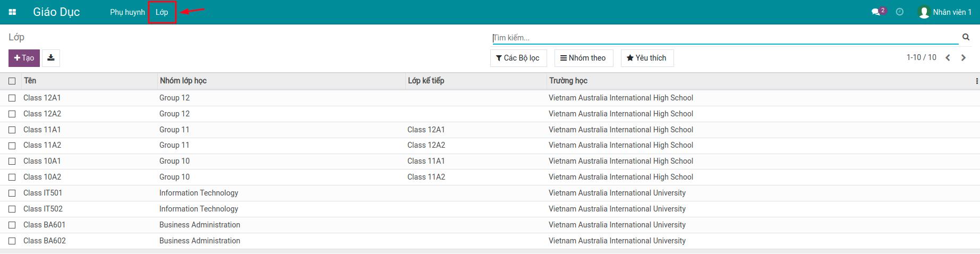
Task: Check the Class 12A1 row checkbox
Action: (x=12, y=98)
